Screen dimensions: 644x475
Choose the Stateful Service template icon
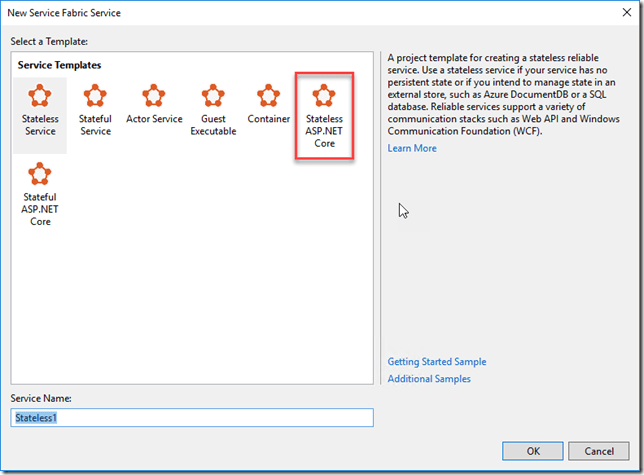click(95, 97)
